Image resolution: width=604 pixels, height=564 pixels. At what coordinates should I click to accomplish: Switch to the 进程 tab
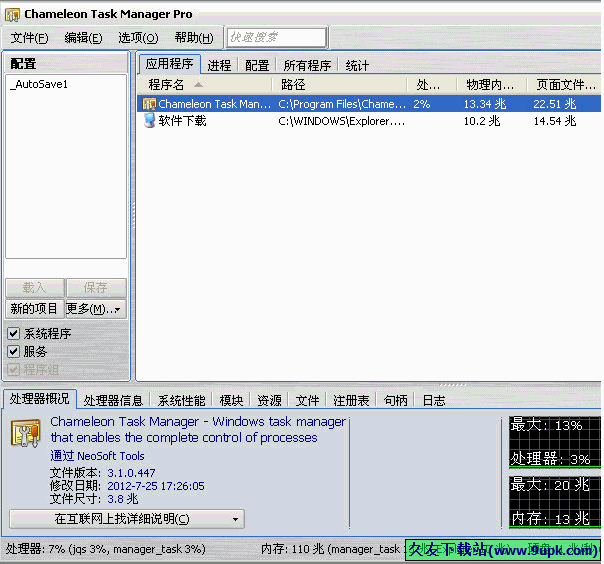pyautogui.click(x=219, y=65)
